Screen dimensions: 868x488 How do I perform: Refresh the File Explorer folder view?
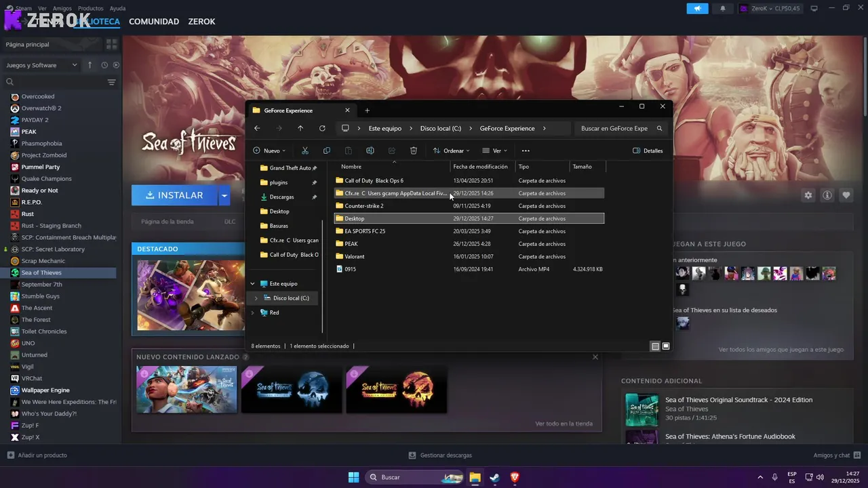(x=322, y=128)
